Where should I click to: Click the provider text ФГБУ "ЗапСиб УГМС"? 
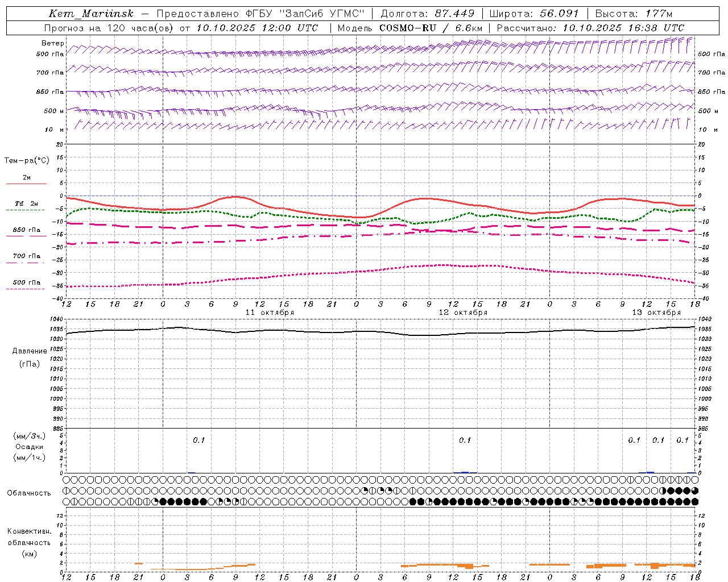(x=304, y=14)
